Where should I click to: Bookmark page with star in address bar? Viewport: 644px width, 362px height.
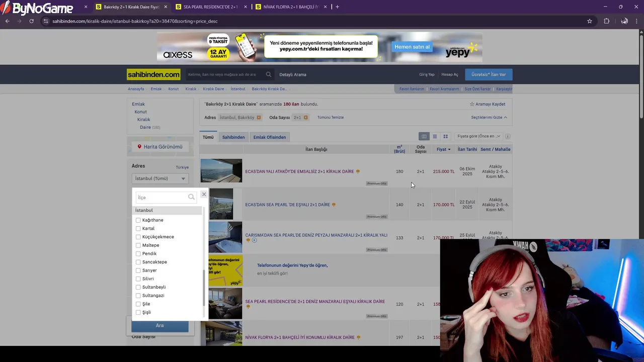(590, 21)
